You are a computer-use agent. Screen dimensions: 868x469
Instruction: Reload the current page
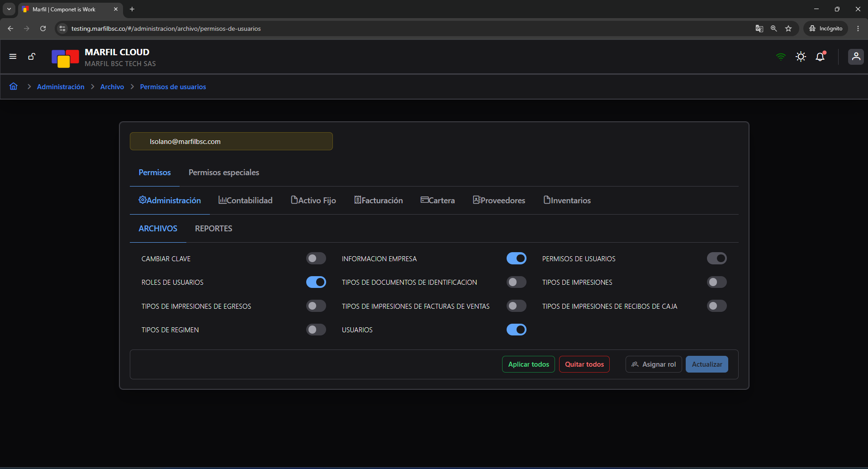(x=43, y=29)
